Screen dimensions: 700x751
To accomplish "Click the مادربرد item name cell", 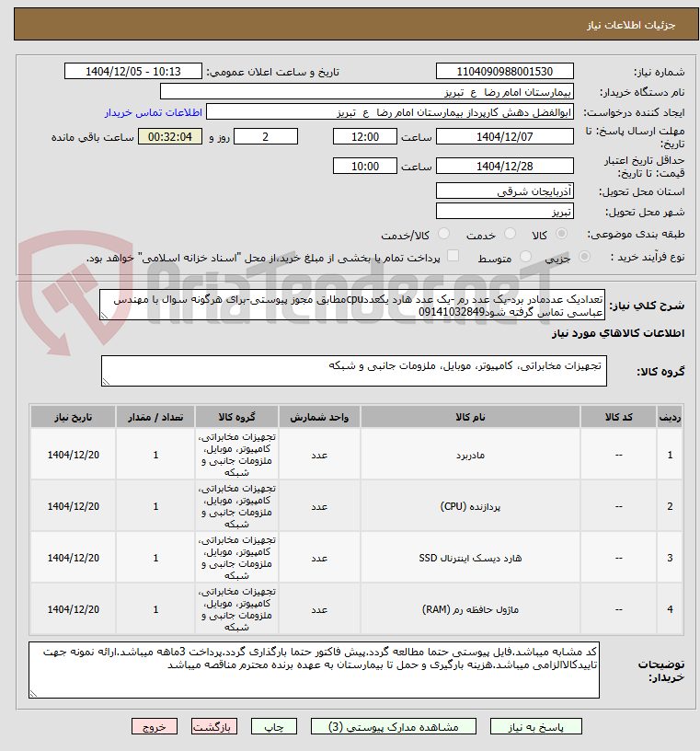I will coord(470,455).
